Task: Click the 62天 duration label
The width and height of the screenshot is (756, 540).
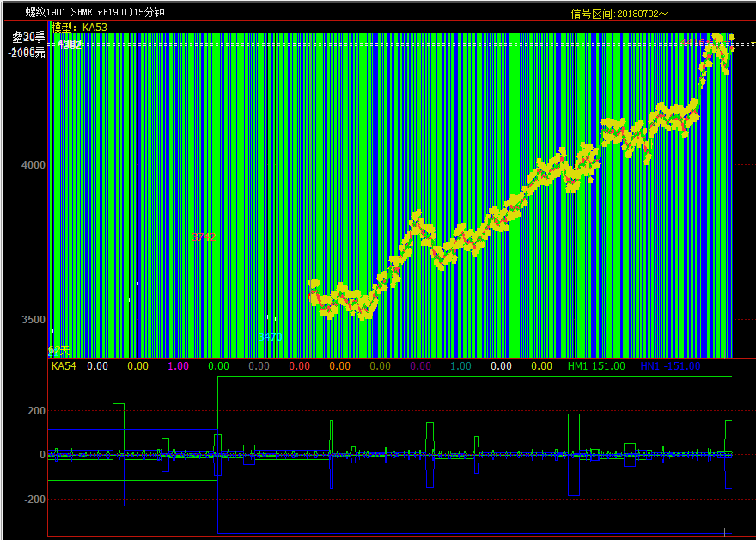Action: [x=58, y=350]
